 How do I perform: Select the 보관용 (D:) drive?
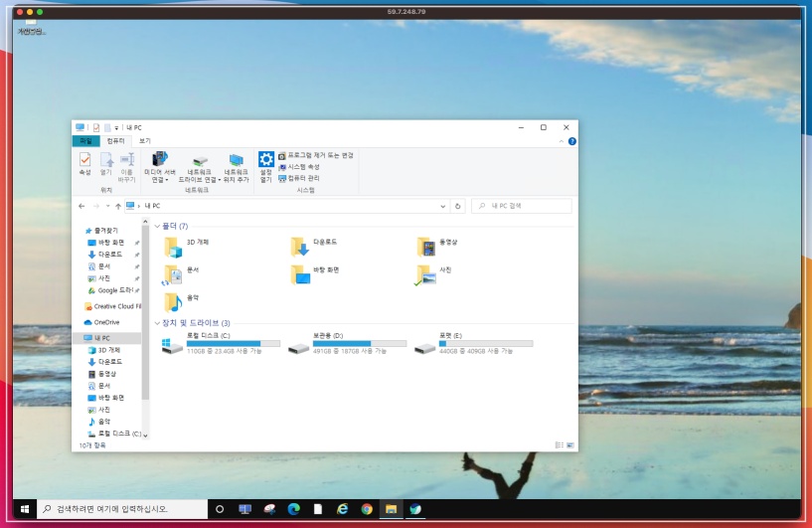click(x=348, y=343)
